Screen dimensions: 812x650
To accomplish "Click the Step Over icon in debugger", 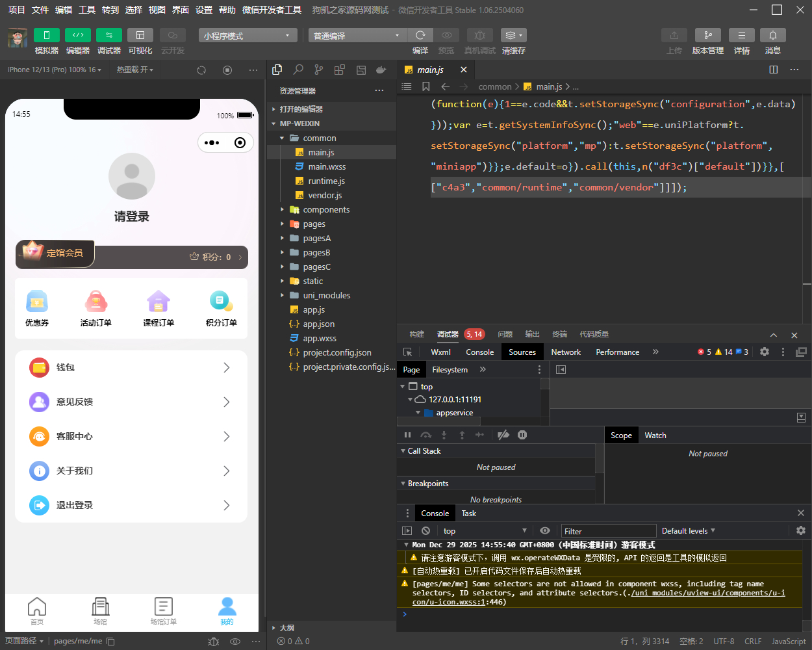I will click(x=426, y=435).
